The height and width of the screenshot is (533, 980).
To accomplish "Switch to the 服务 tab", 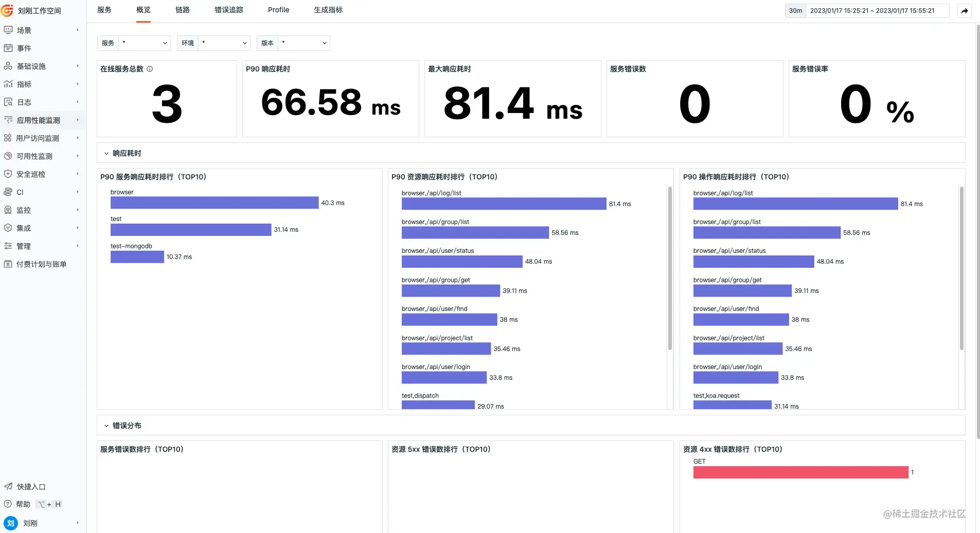I will [104, 10].
